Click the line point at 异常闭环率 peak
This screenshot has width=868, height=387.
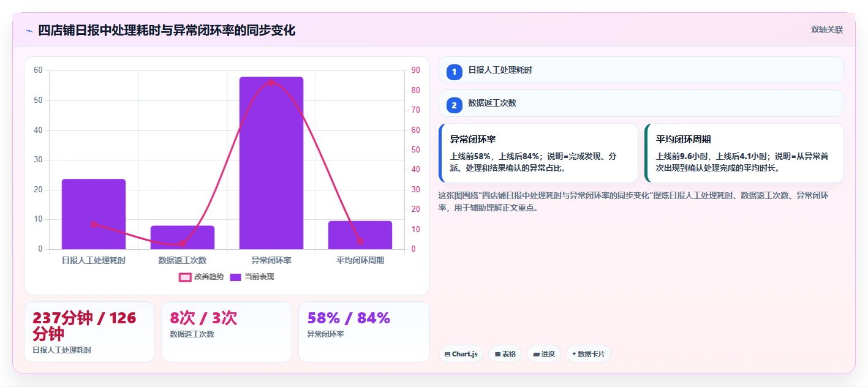(271, 83)
